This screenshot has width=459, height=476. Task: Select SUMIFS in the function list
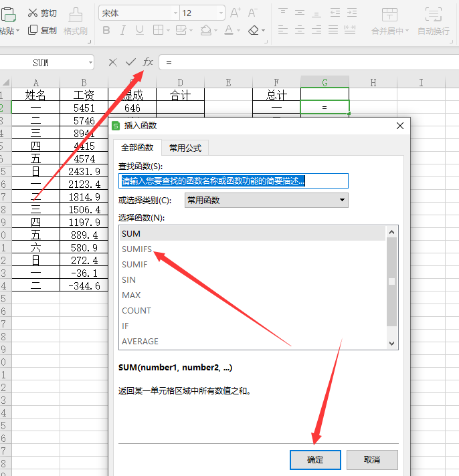pyautogui.click(x=252, y=249)
